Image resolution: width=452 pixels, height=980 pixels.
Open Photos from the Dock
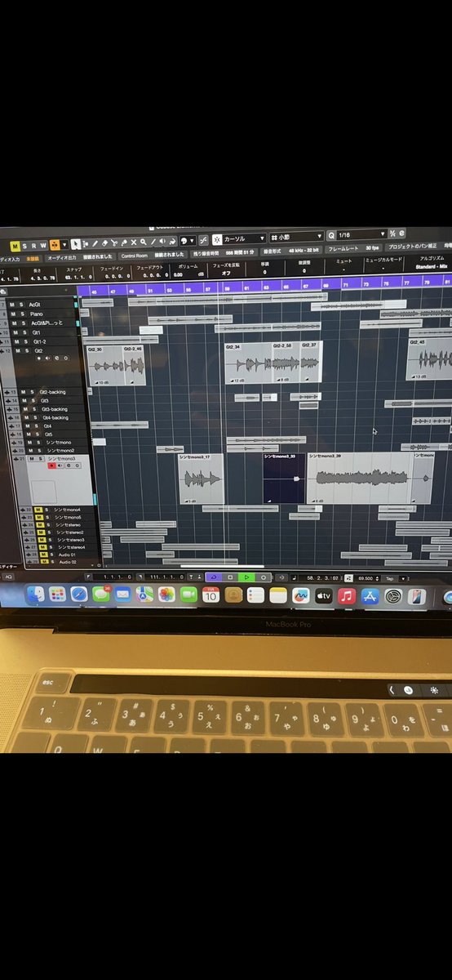point(166,595)
